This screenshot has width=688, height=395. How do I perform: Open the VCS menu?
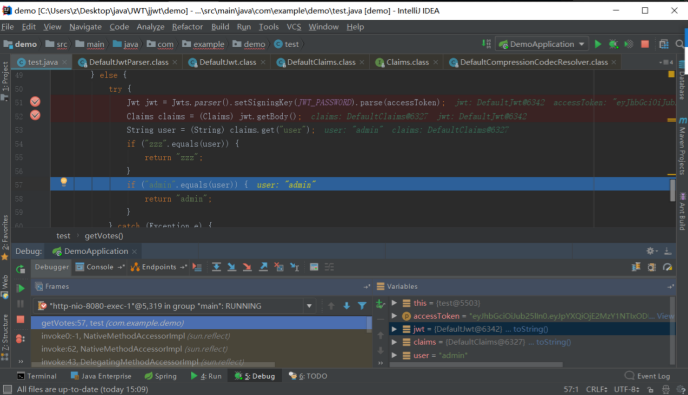pos(294,27)
